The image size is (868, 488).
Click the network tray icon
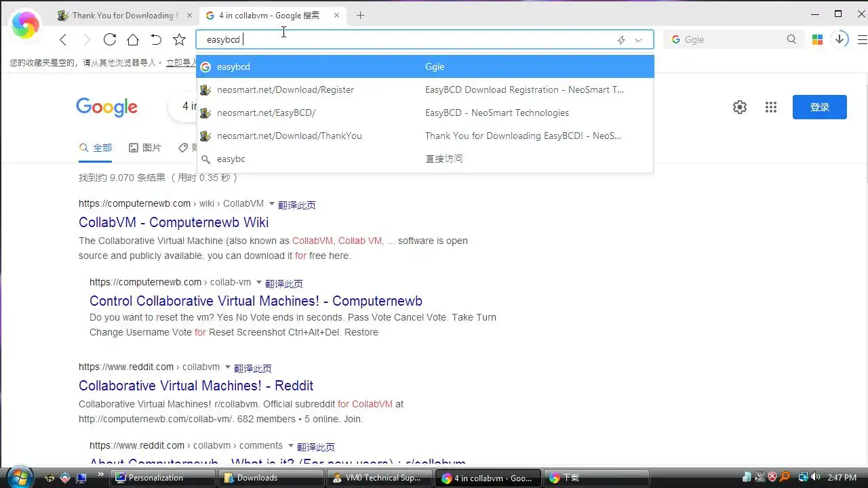coord(802,477)
